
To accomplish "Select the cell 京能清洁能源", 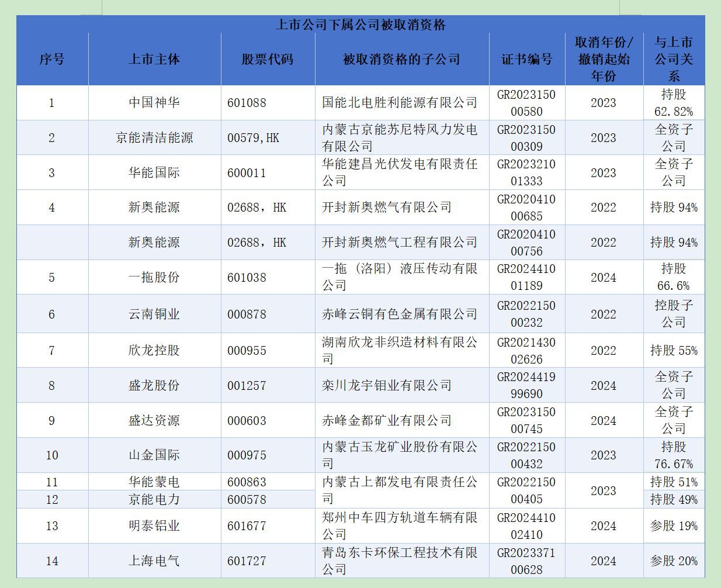I will pyautogui.click(x=154, y=137).
